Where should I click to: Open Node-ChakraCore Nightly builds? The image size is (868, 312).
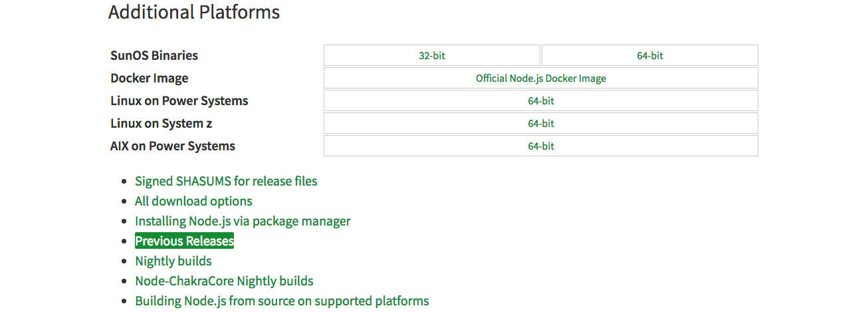click(x=224, y=281)
